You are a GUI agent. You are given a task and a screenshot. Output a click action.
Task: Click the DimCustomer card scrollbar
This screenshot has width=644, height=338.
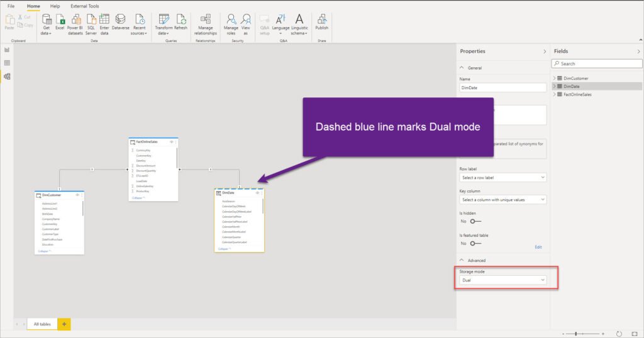click(82, 209)
